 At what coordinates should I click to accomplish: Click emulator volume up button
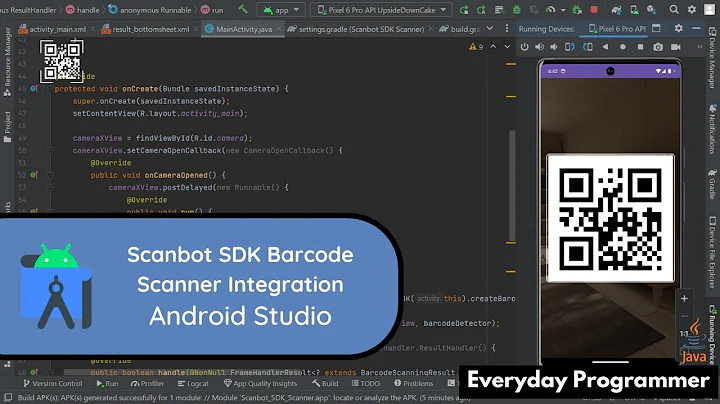point(540,47)
